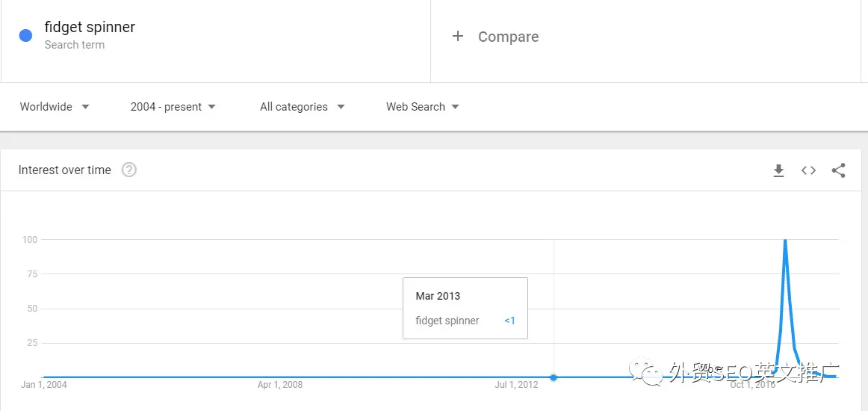
Task: Click the Jan 1, 2004 axis label
Action: [44, 385]
